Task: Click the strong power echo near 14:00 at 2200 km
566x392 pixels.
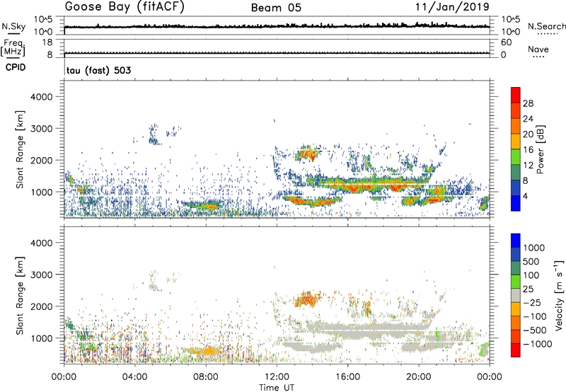Action: 307,155
